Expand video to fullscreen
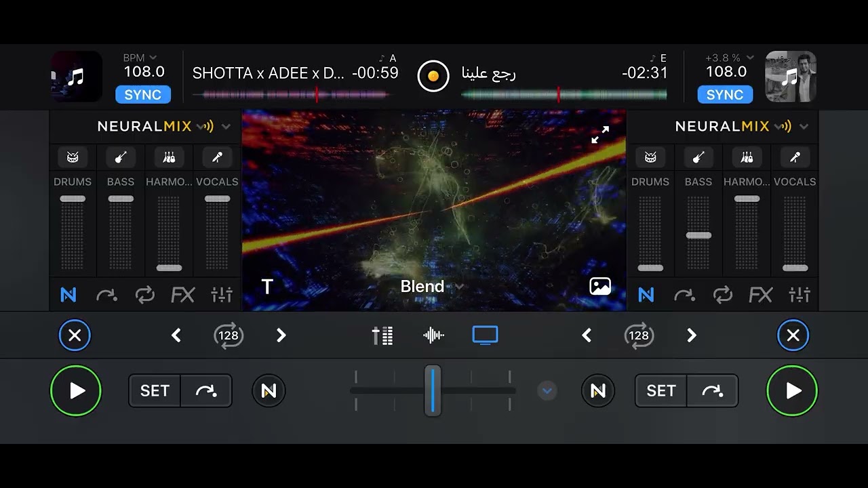 coord(600,135)
